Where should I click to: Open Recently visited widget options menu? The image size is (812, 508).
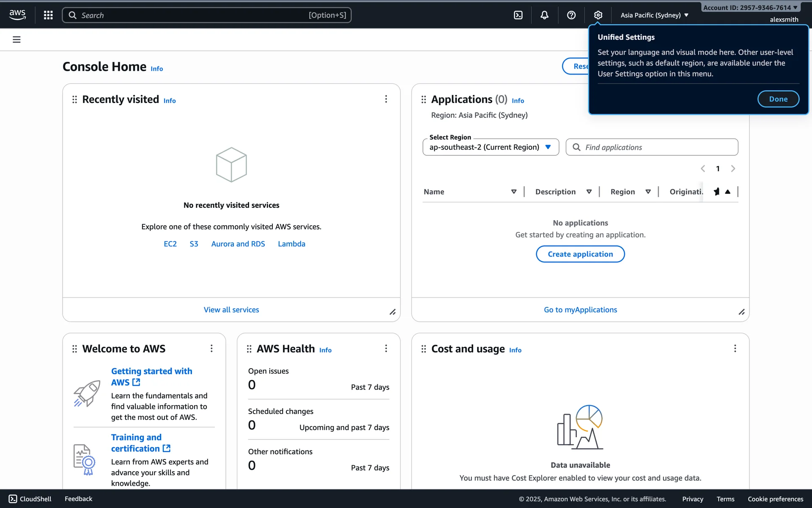click(386, 99)
